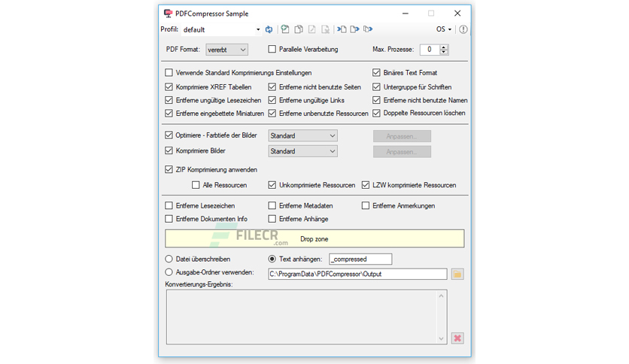Viewport: 629px width, 364px height.
Task: Click the blue refresh profiles icon
Action: coord(269,29)
